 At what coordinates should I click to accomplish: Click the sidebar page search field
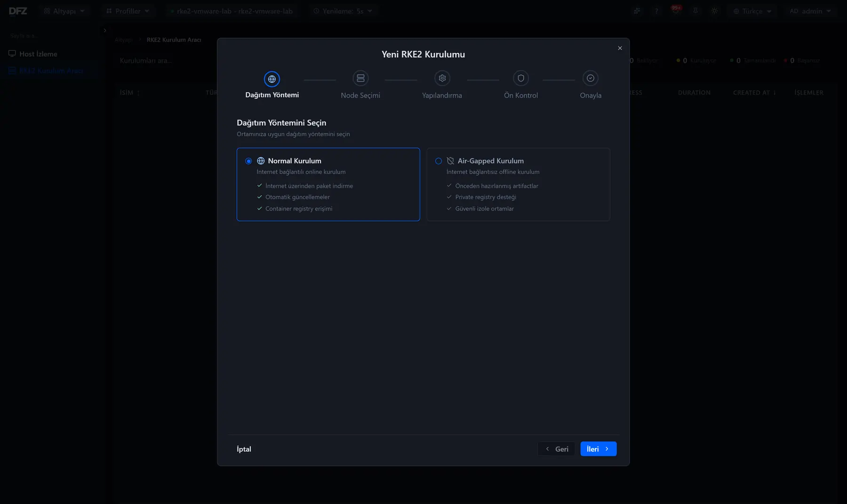[x=52, y=36]
